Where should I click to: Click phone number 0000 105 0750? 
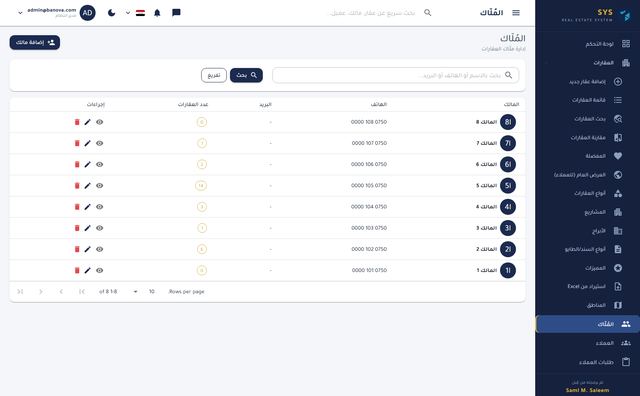click(369, 186)
